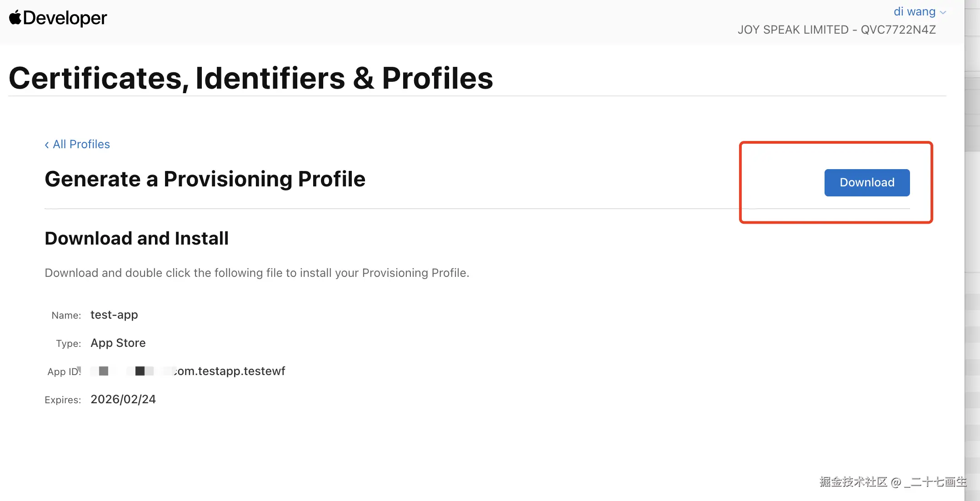Go back to All Profiles

pos(81,145)
